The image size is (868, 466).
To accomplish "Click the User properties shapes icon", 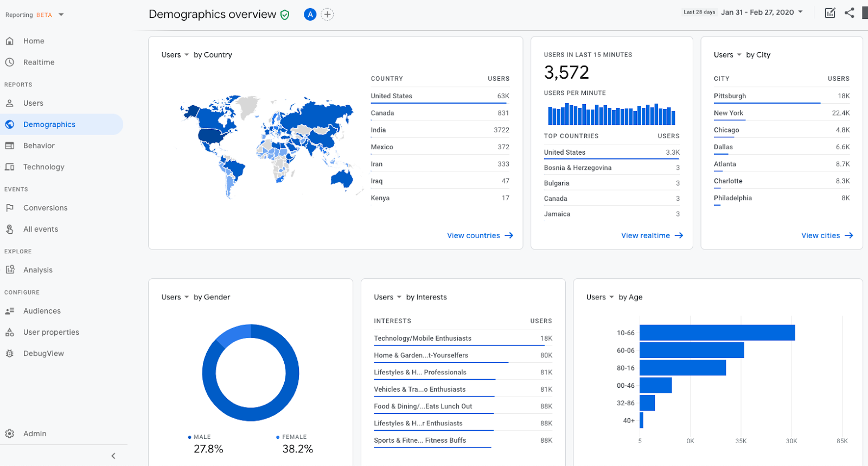I will pyautogui.click(x=10, y=332).
